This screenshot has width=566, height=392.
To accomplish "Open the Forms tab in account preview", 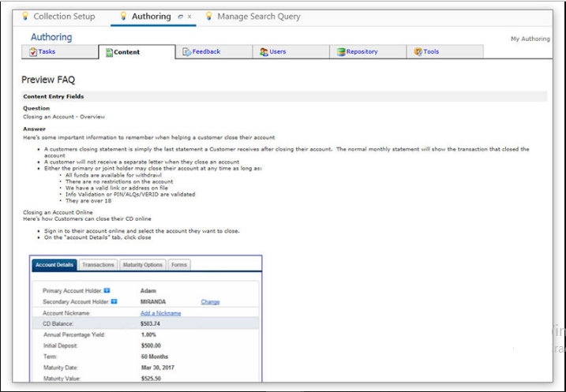I will pyautogui.click(x=179, y=265).
